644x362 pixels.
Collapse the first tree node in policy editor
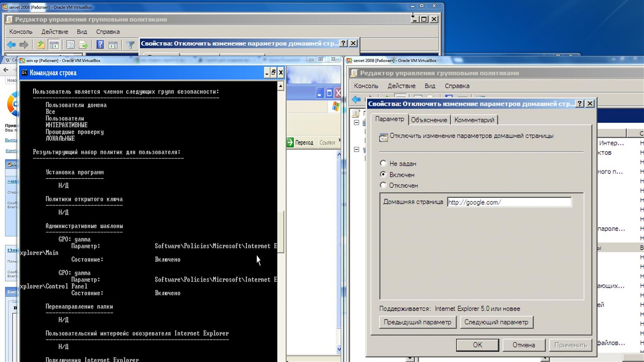(356, 122)
